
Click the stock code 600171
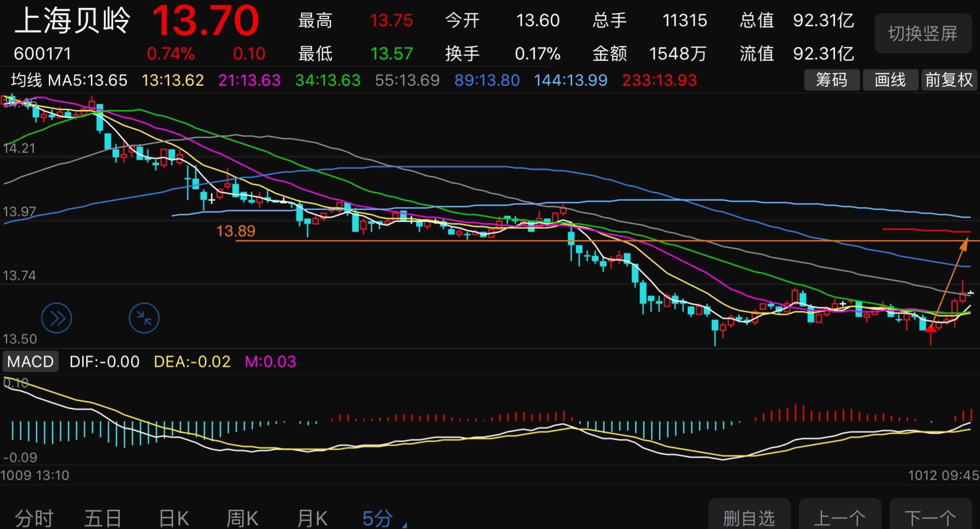[42, 54]
